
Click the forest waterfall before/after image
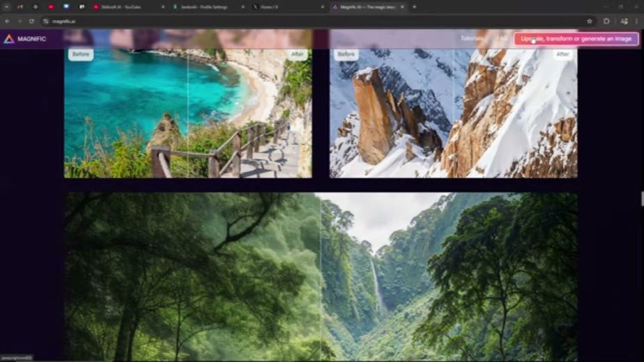click(x=321, y=277)
